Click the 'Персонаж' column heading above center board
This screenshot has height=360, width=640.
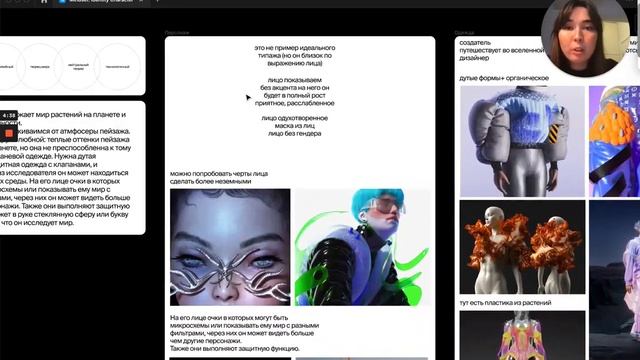[x=177, y=32]
